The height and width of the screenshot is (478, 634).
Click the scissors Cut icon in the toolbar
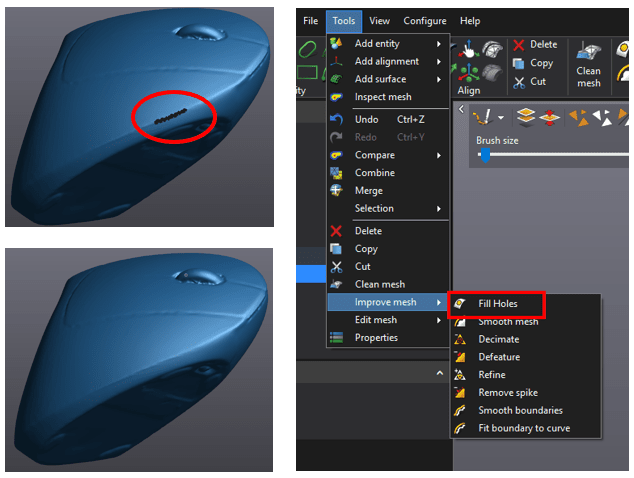point(519,81)
